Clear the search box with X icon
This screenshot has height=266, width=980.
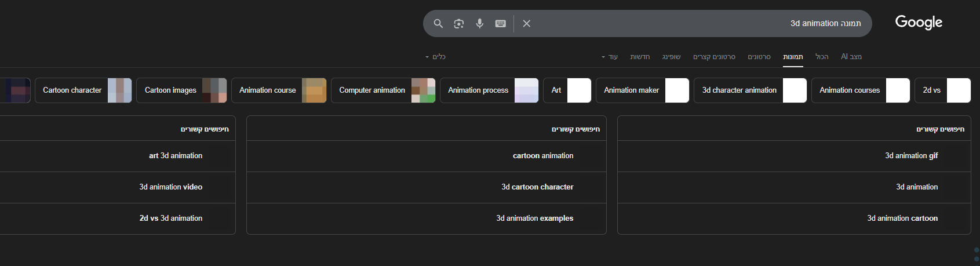pyautogui.click(x=526, y=24)
